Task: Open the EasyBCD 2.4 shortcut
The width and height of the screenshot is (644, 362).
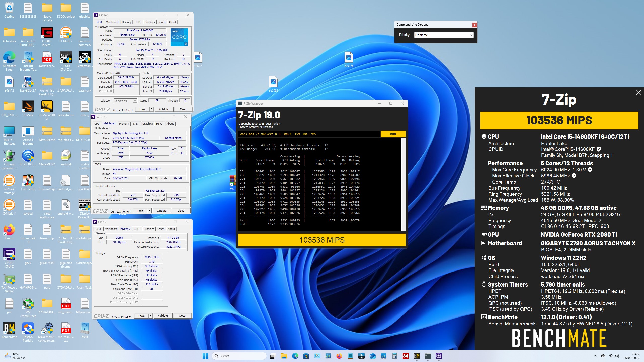Action: click(x=28, y=84)
